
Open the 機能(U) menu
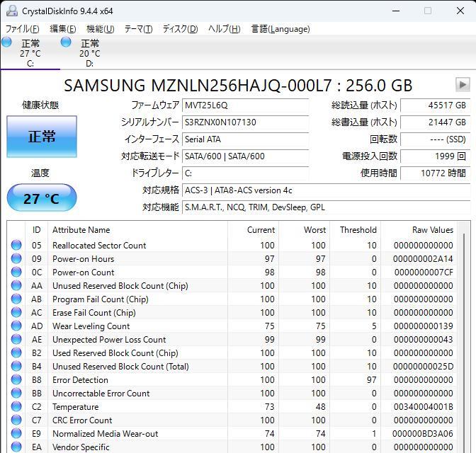[x=101, y=29]
